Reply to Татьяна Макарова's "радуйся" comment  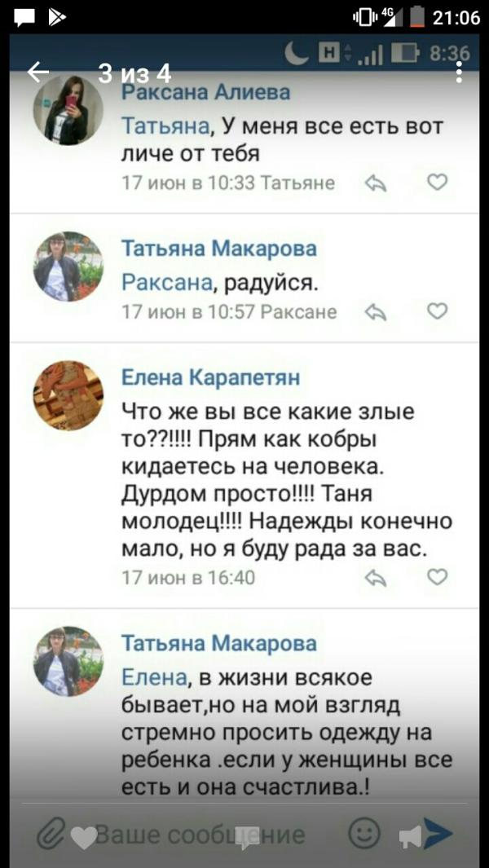[376, 313]
